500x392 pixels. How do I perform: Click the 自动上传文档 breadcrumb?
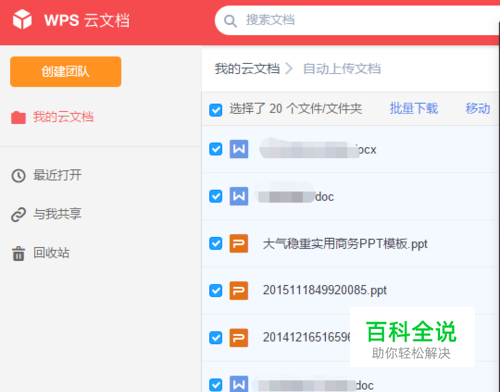[x=342, y=69]
